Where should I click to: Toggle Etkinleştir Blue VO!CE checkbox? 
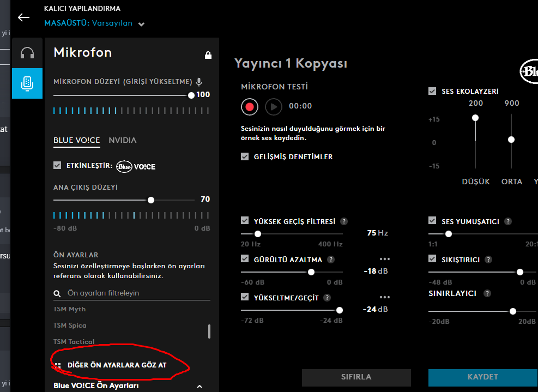[x=57, y=165]
